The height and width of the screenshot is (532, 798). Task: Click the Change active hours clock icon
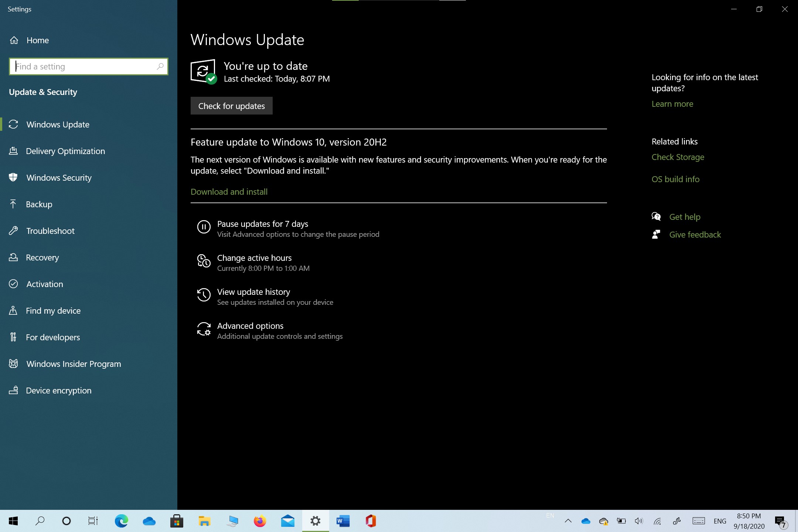click(x=204, y=261)
